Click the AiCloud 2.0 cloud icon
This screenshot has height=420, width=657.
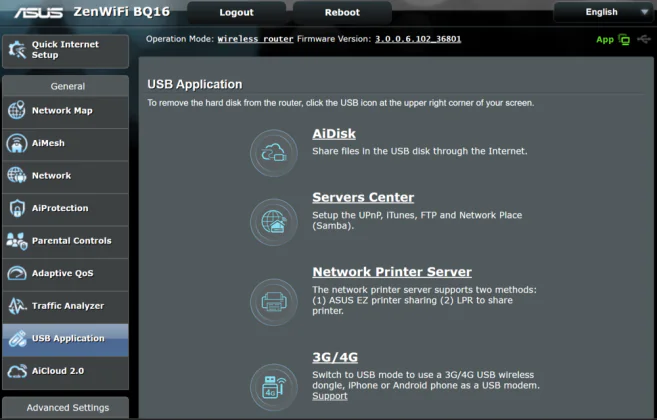pos(17,371)
